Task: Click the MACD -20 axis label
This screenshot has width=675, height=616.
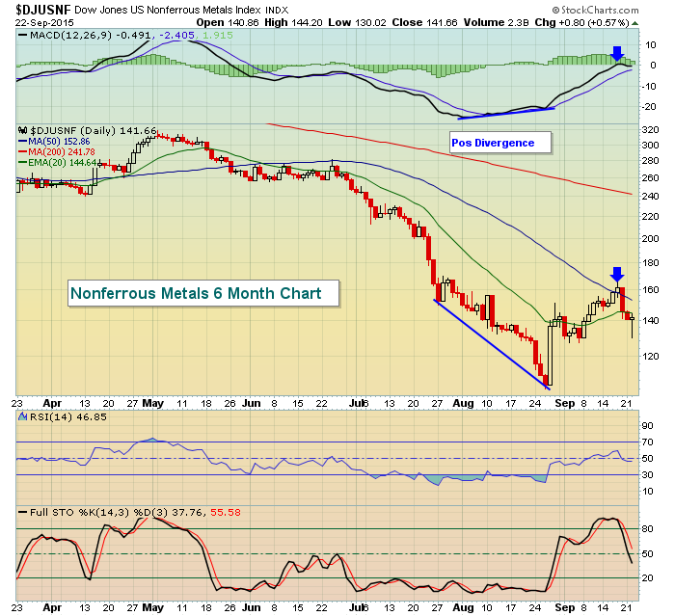Action: pos(648,107)
